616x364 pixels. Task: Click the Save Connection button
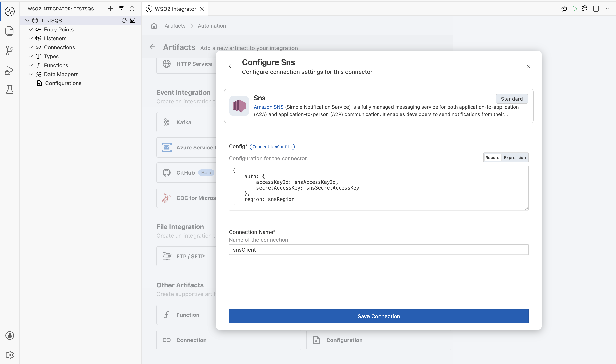pos(379,316)
